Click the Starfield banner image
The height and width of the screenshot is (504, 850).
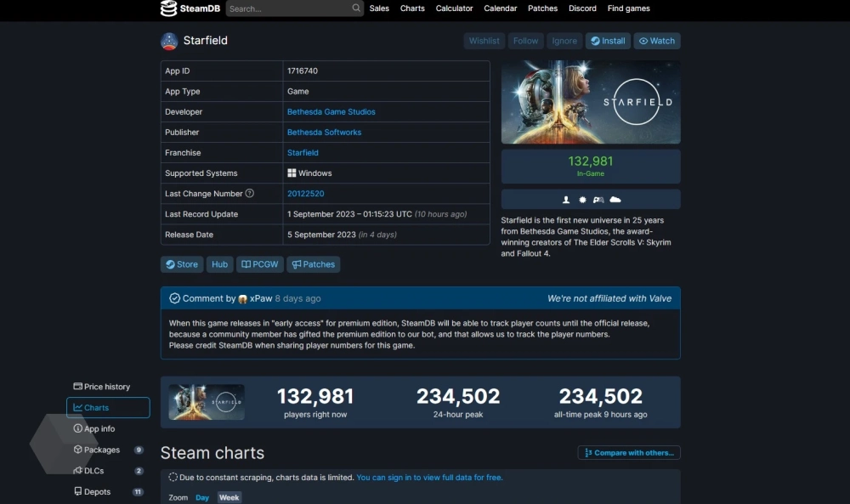[591, 102]
